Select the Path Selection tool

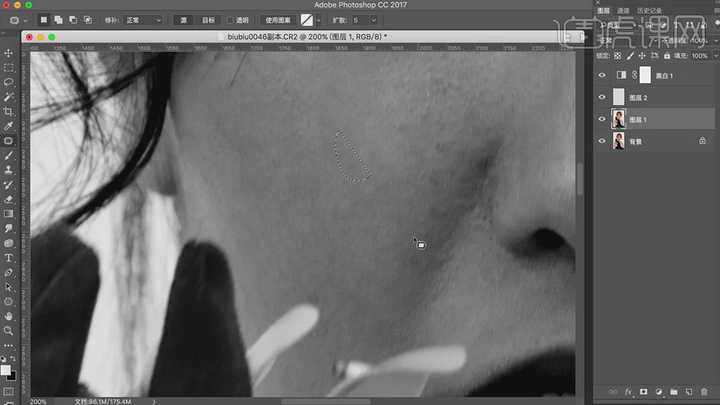(x=8, y=287)
